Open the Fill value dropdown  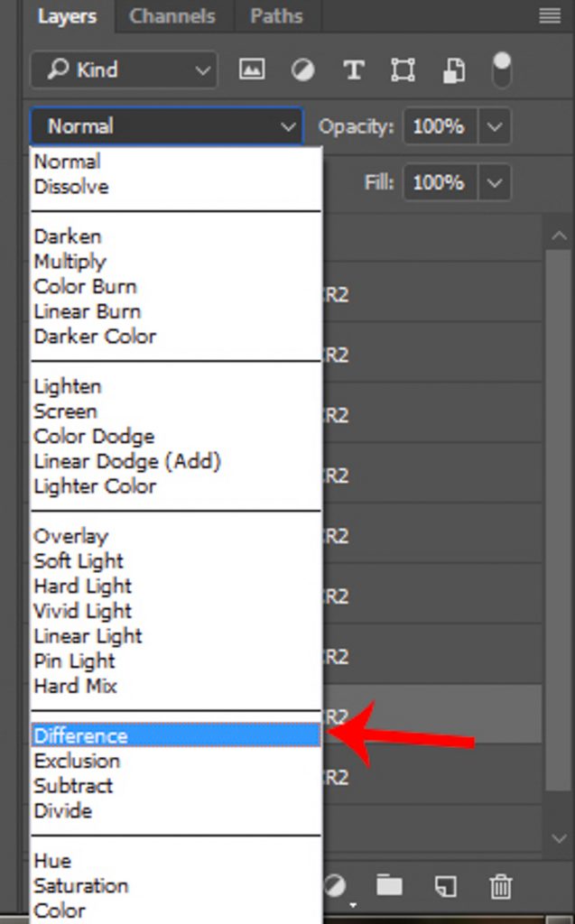point(494,183)
